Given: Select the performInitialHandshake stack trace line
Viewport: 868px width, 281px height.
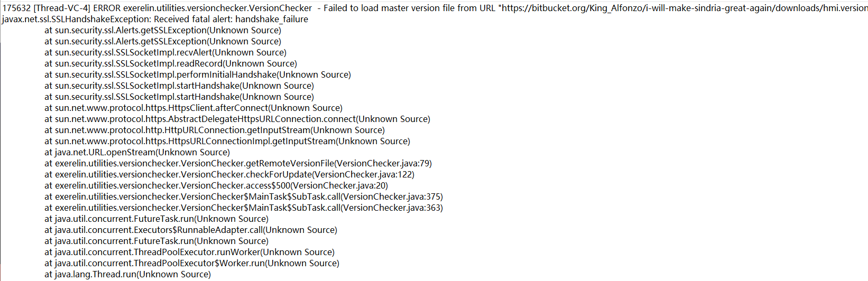Looking at the screenshot, I should (x=198, y=74).
